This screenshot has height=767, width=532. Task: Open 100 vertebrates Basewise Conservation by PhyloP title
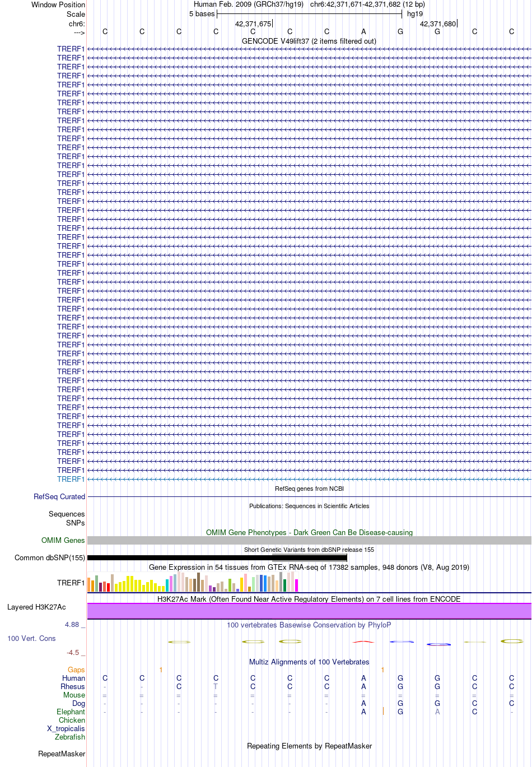click(x=309, y=625)
